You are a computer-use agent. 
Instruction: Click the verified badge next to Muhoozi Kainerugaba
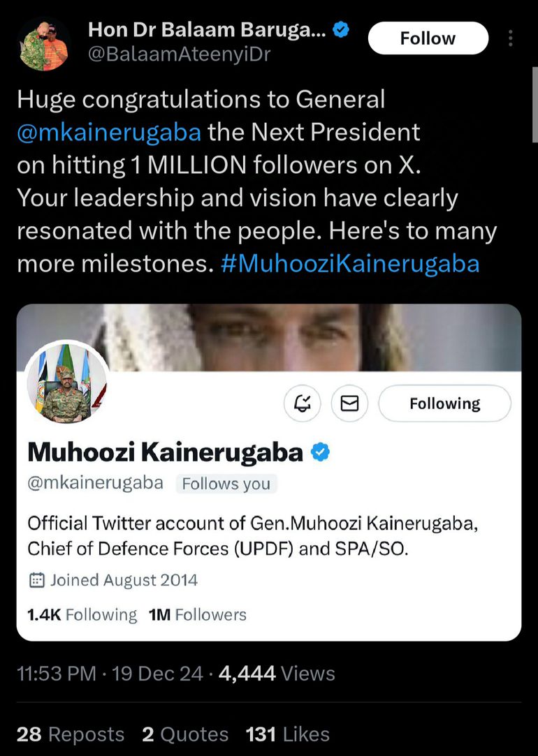click(319, 452)
